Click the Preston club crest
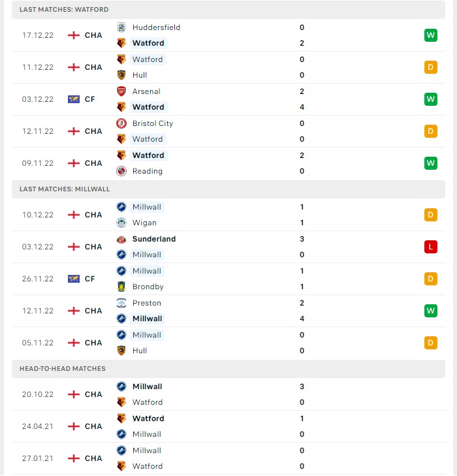The image size is (457, 476). click(121, 303)
